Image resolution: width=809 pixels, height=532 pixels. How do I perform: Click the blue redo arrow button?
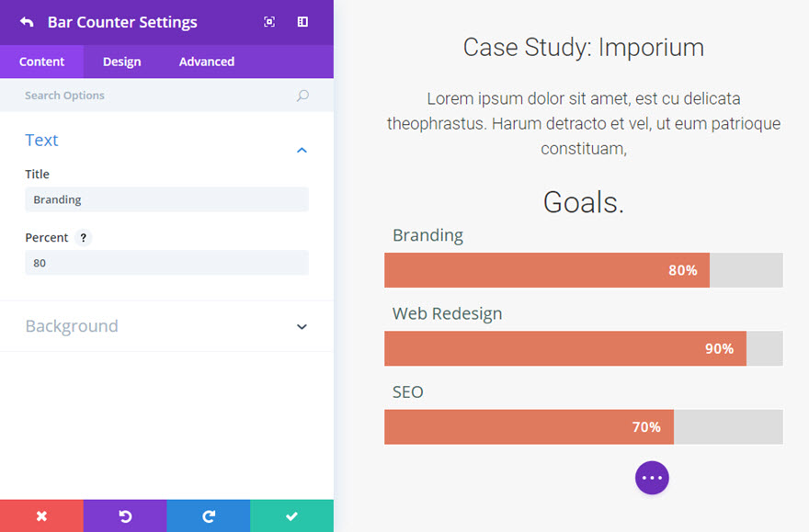pyautogui.click(x=209, y=516)
